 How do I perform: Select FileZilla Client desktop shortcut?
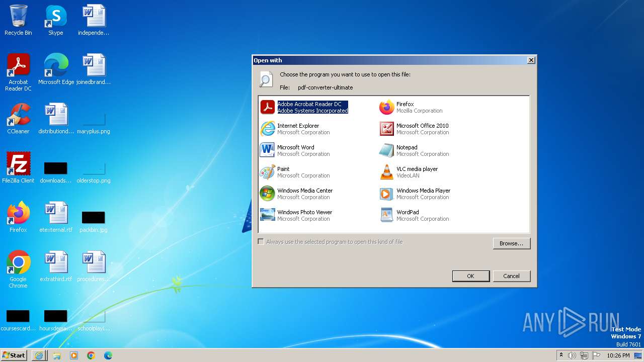[x=18, y=168]
